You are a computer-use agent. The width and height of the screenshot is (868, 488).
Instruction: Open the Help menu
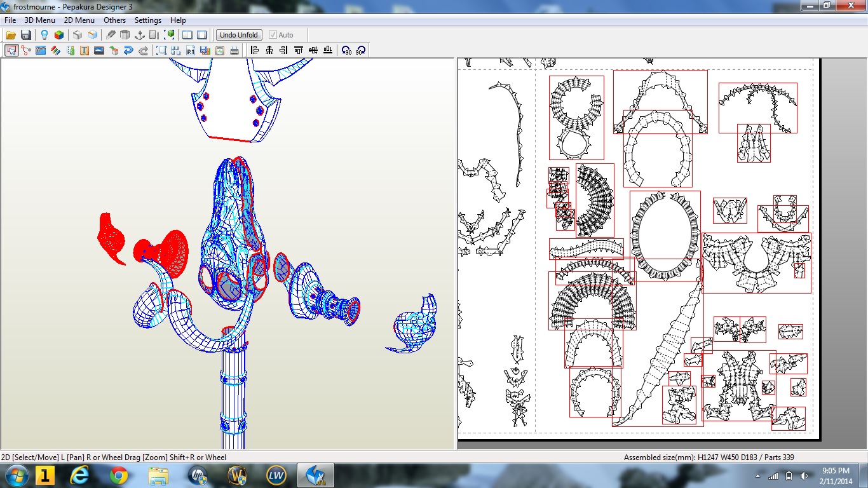178,20
